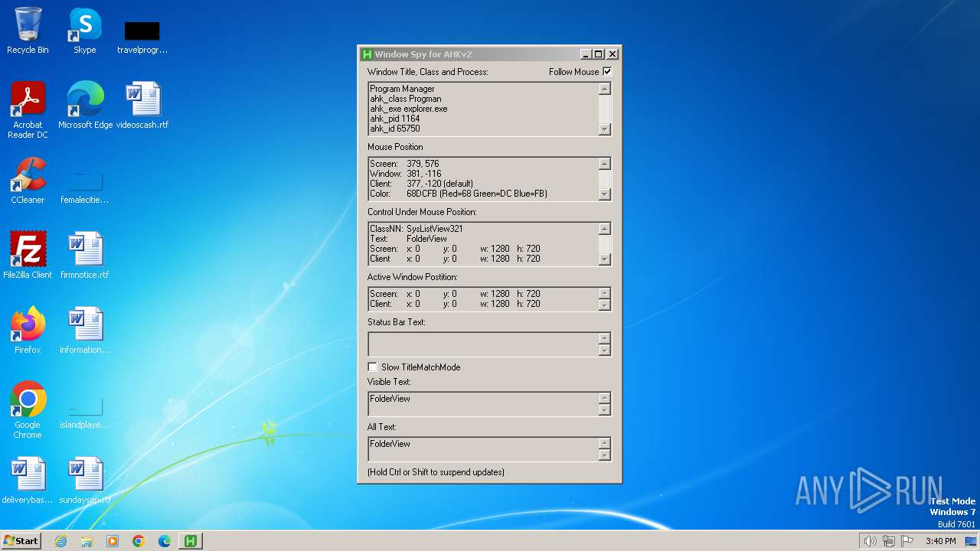This screenshot has height=551, width=980.
Task: Open the media player taskbar icon
Action: (x=113, y=541)
